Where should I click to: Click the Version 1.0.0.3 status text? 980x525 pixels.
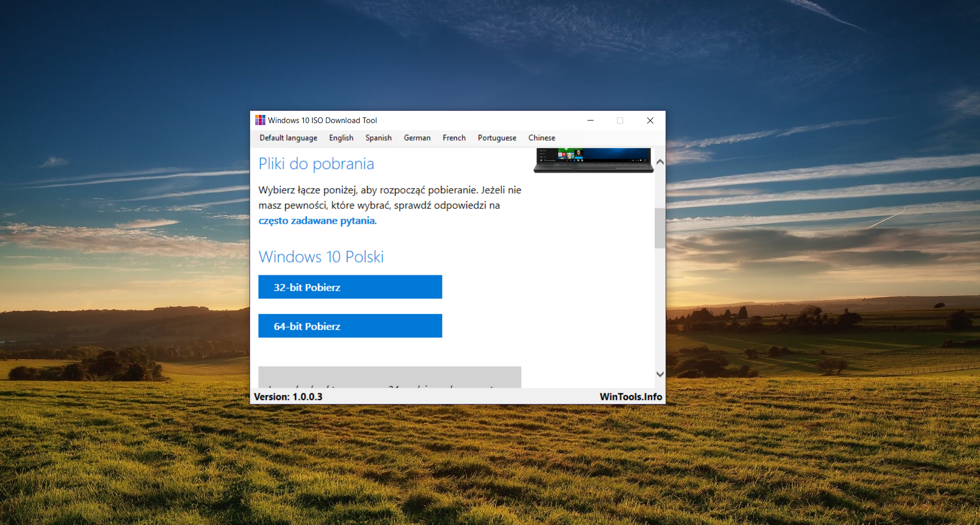pos(288,397)
